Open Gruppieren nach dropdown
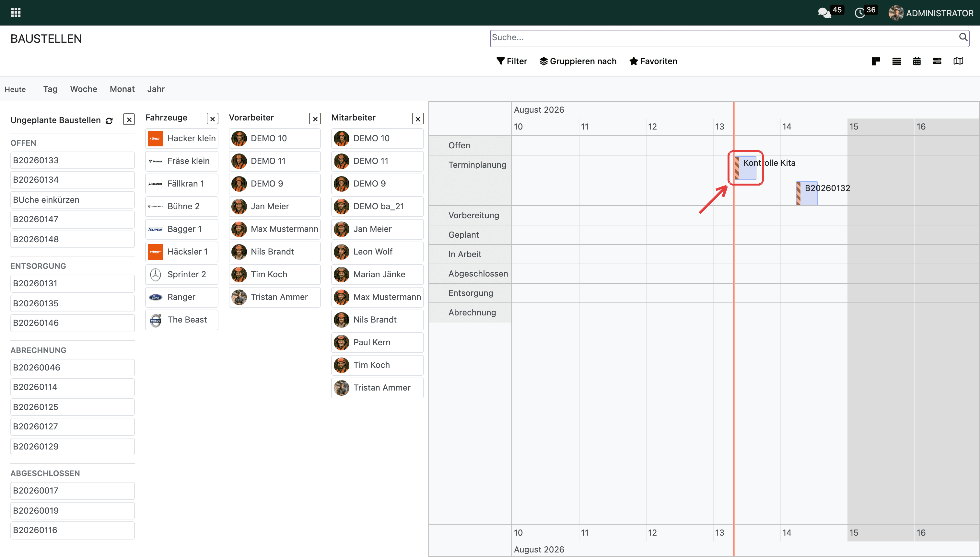This screenshot has width=980, height=557. click(x=578, y=61)
